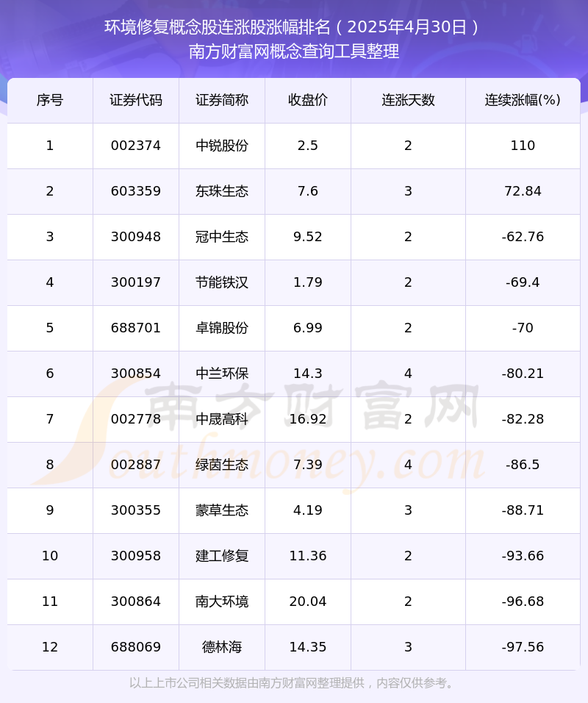Click serial number 11

pos(50,602)
